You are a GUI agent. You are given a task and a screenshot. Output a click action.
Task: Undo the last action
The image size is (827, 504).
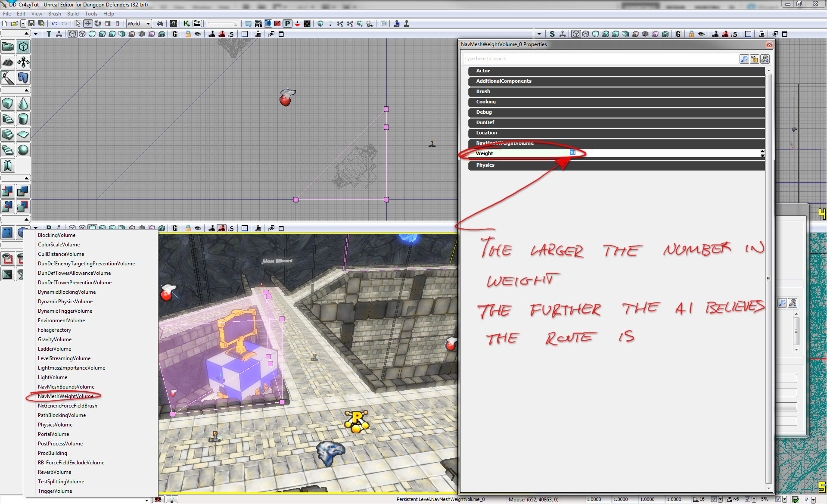coord(55,24)
